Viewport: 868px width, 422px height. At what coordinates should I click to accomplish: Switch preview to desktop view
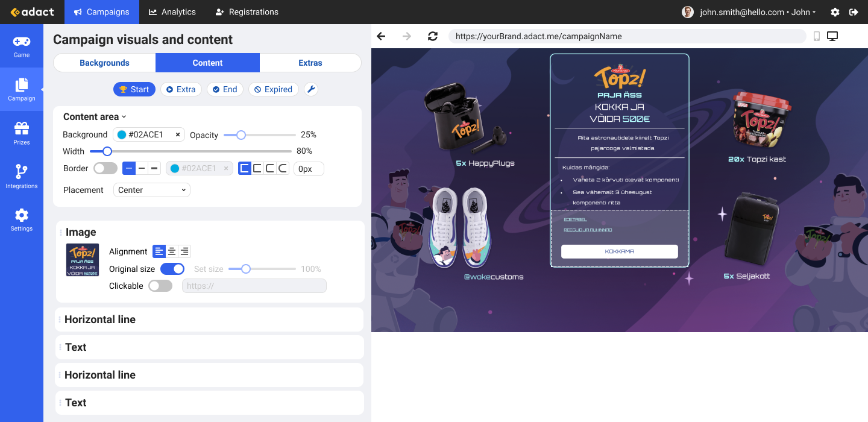[x=832, y=36]
